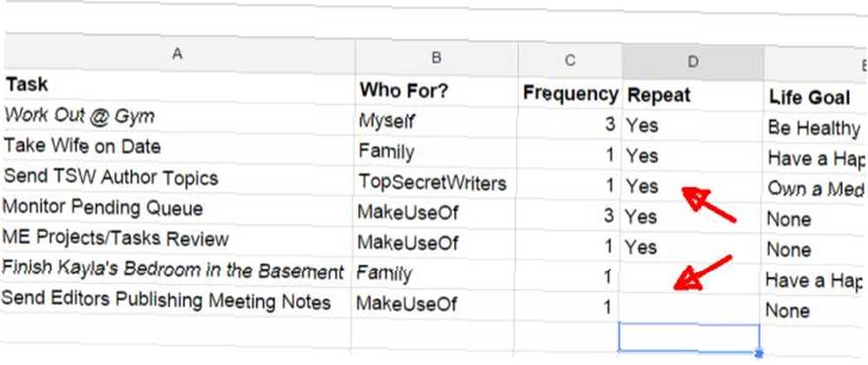Select column B header
Viewport: 868px width, 365px height.
coord(437,58)
